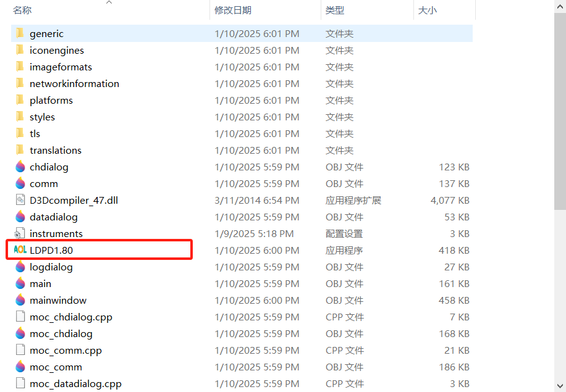
Task: Select the logdialog file name
Action: coord(51,267)
